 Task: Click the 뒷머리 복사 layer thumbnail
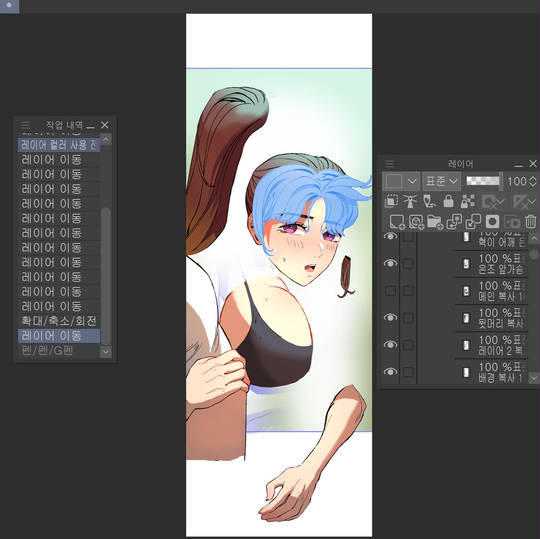click(x=466, y=318)
